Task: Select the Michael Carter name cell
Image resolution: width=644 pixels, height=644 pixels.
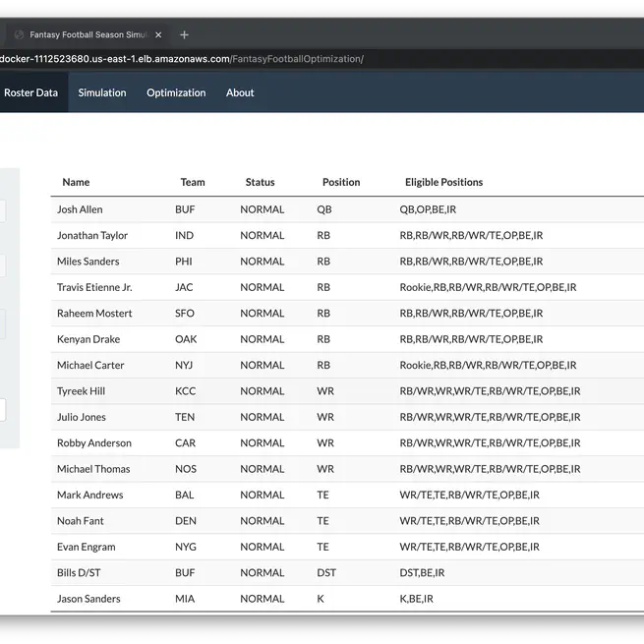Action: [90, 365]
